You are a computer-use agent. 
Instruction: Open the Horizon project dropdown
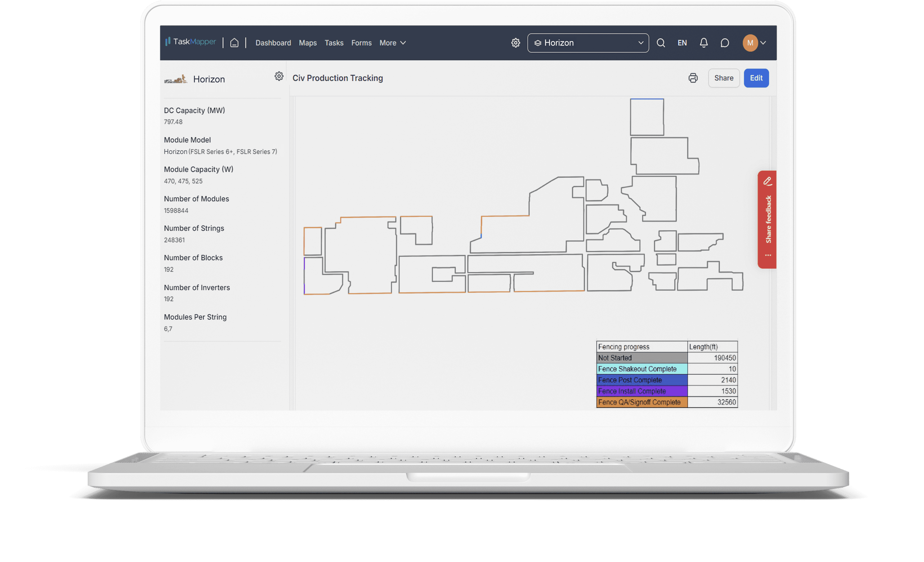tap(588, 43)
